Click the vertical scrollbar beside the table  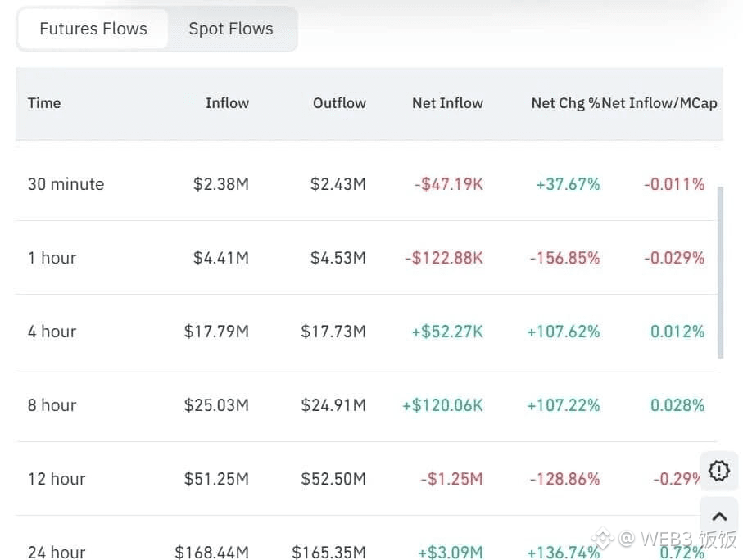[x=720, y=272]
